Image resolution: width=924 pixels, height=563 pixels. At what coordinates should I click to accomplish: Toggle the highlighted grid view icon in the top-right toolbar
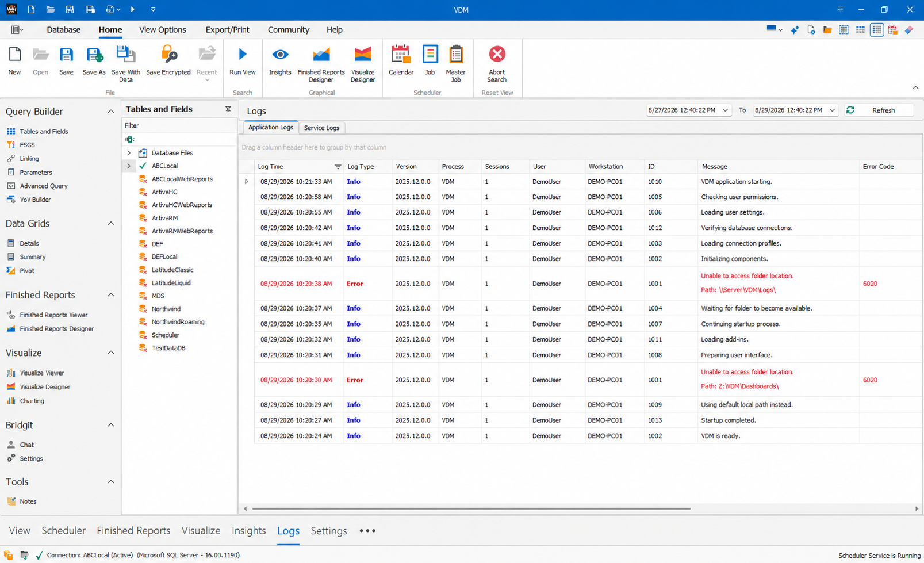pos(876,30)
